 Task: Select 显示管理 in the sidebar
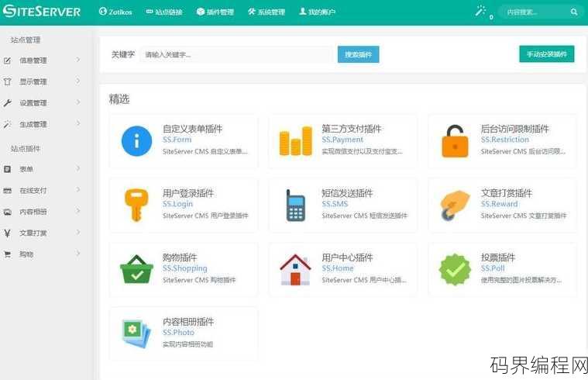(x=33, y=81)
